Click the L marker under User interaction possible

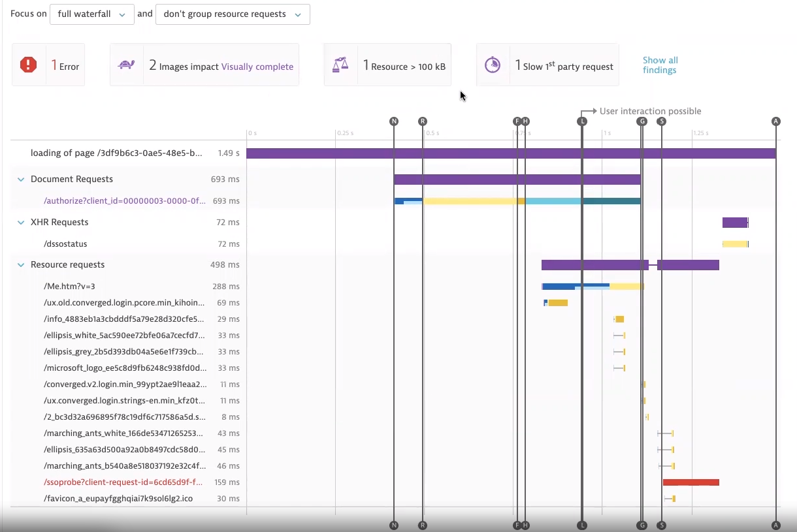[582, 121]
